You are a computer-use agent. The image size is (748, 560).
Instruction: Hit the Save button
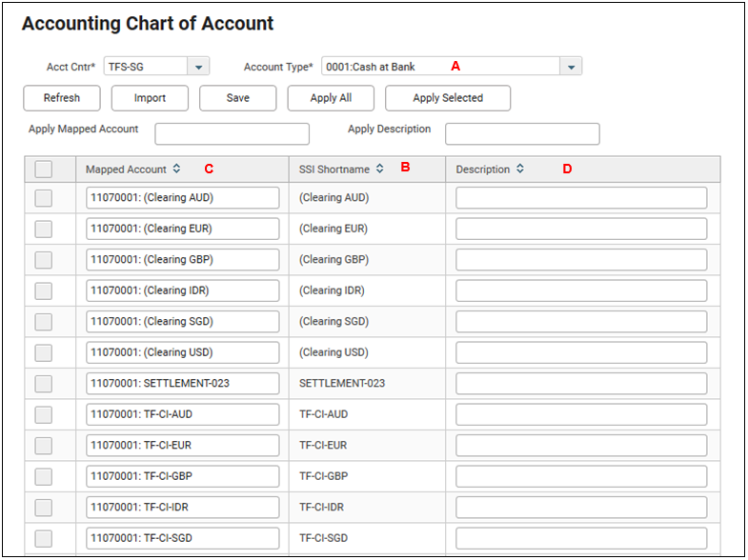(237, 98)
